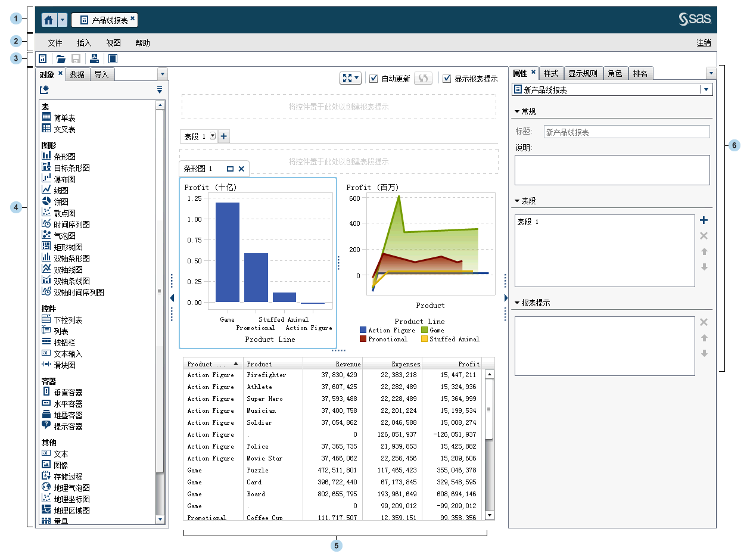747x560 pixels.
Task: Collapse the 常规 section
Action: pos(517,111)
